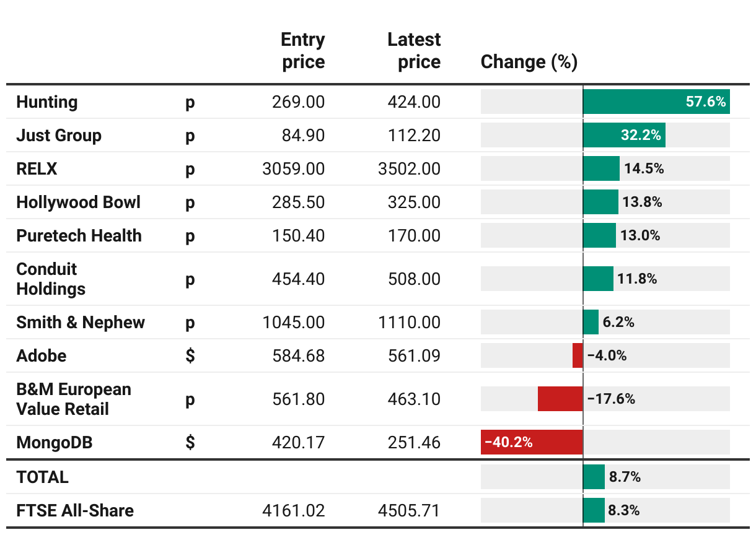The width and height of the screenshot is (756, 535).
Task: Select the green 32.2% Just Group bar
Action: point(623,136)
